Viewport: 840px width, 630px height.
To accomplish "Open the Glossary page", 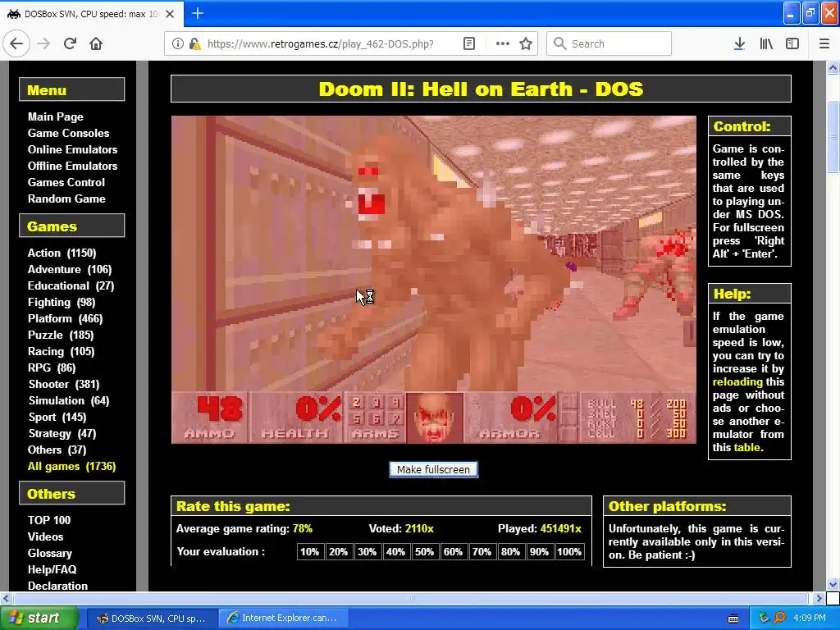I will (50, 554).
